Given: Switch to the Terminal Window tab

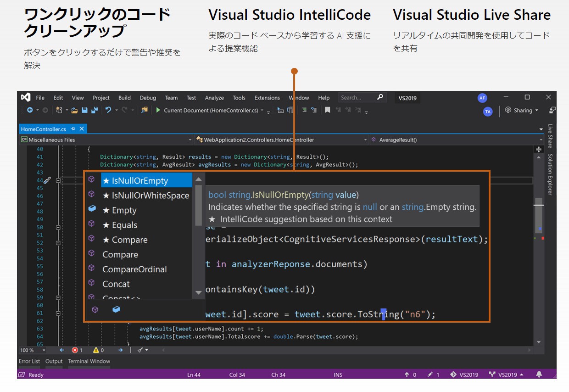Looking at the screenshot, I should point(89,361).
